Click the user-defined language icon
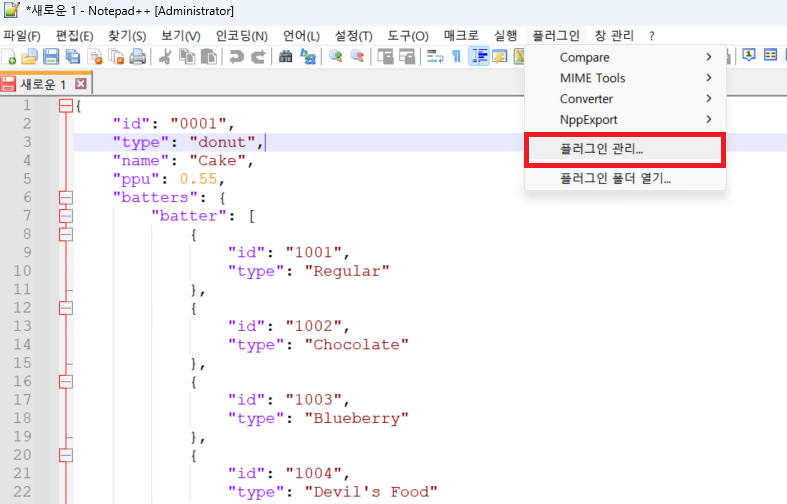This screenshot has width=787, height=504. pyautogui.click(x=500, y=56)
